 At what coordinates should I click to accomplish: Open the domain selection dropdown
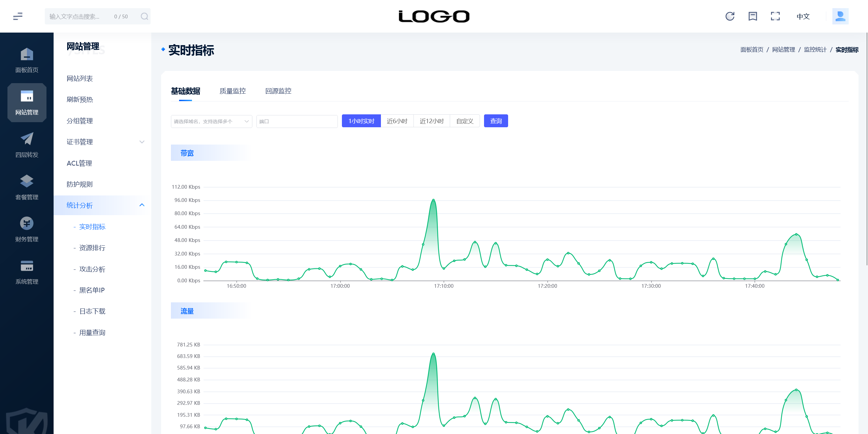click(211, 121)
